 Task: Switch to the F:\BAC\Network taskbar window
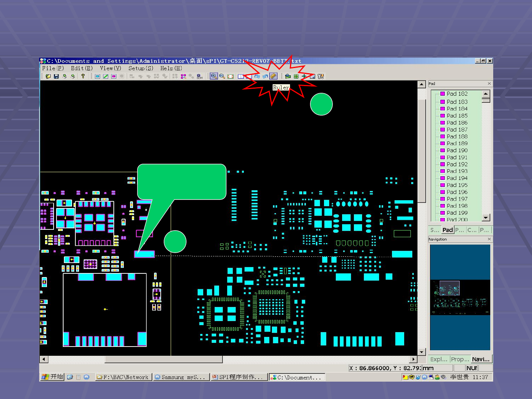point(123,377)
